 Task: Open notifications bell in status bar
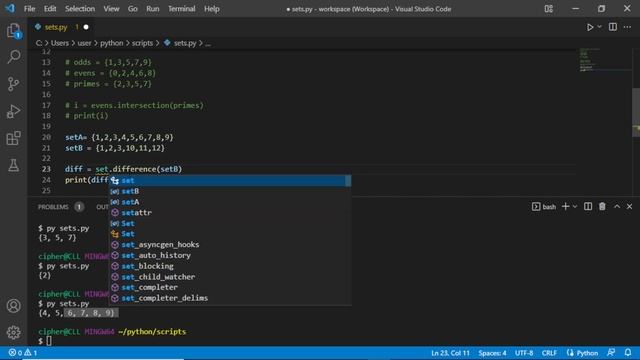click(628, 353)
